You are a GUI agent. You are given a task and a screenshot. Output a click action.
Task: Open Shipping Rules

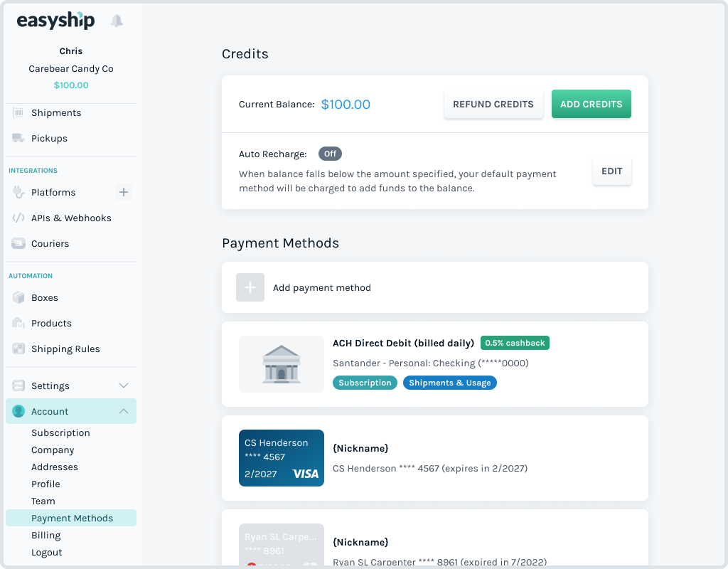[65, 349]
